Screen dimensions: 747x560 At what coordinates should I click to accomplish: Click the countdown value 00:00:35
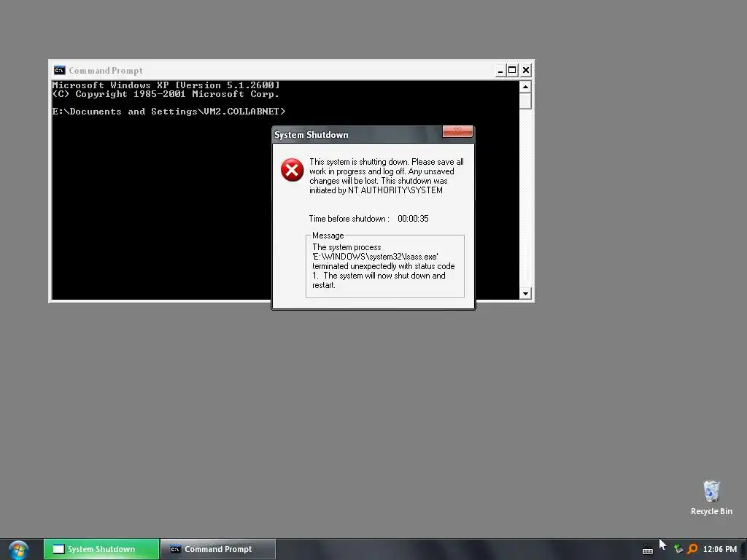(413, 219)
